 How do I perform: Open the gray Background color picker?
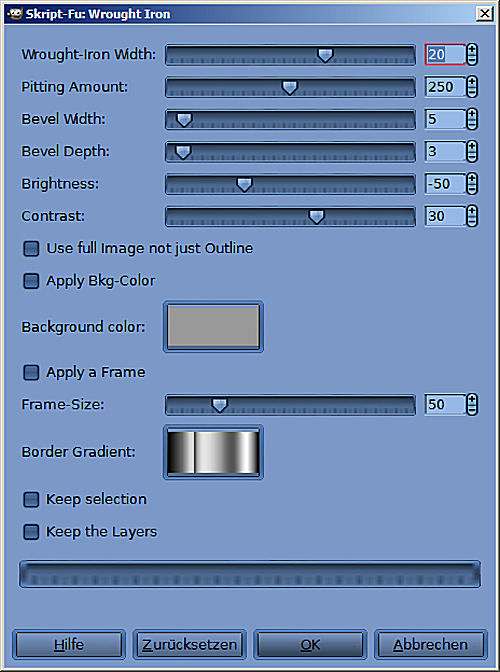click(213, 327)
